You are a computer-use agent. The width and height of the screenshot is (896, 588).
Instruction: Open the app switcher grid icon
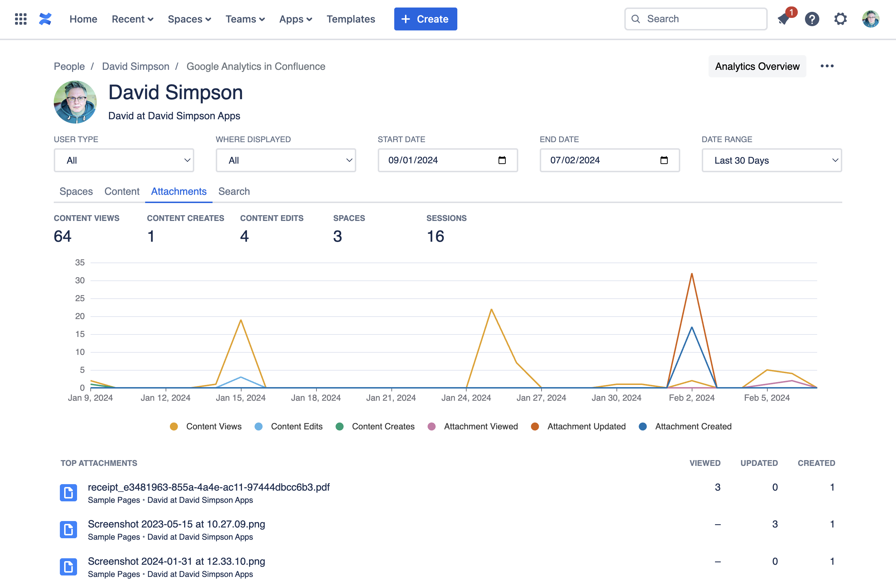(21, 19)
